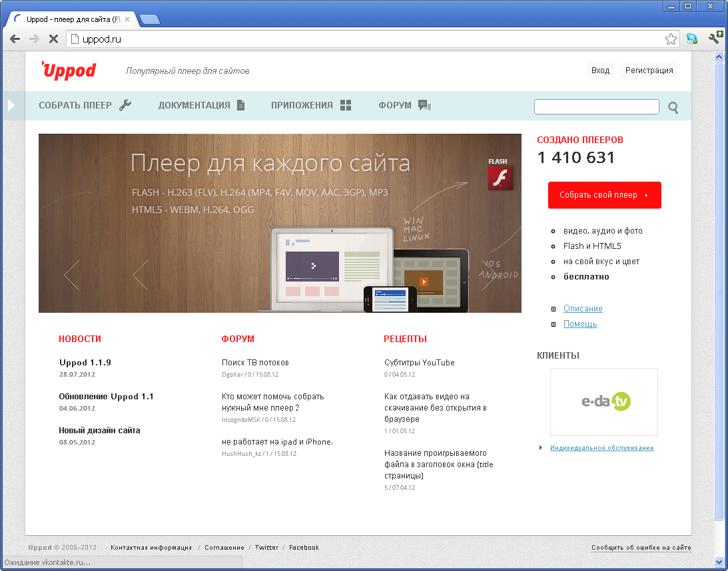
Task: Open forum topic Поиск ТВ потоков
Action: click(x=255, y=363)
